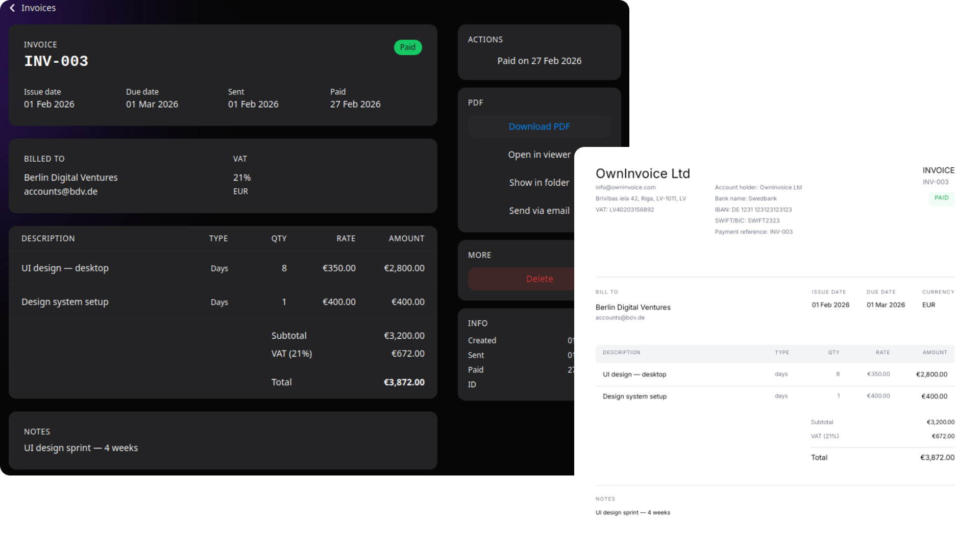
Task: Click the note UI design sprint — 4 weeks in app
Action: (81, 448)
